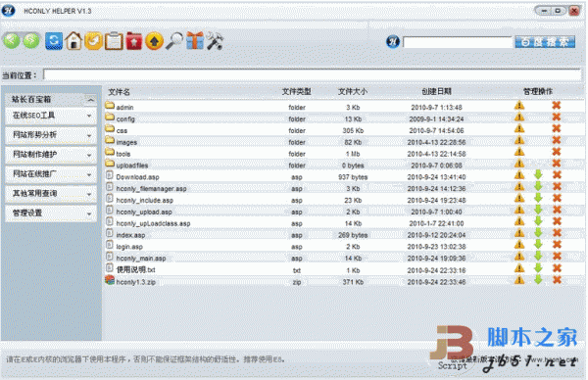Click warning icon for uploadfiles folder
Viewport: 588px width, 380px height.
[519, 164]
